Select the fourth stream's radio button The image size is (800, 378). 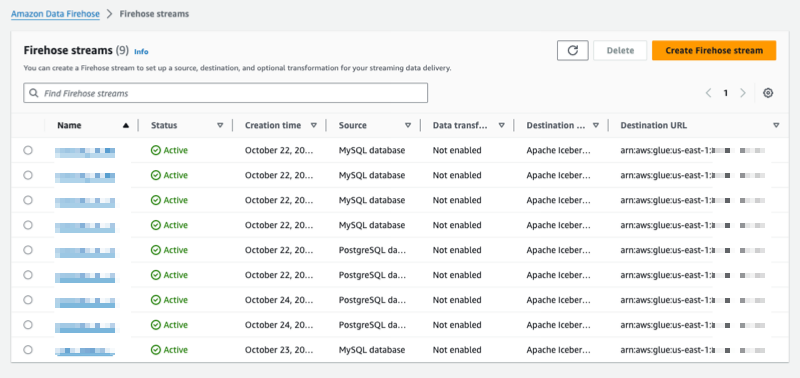point(28,225)
